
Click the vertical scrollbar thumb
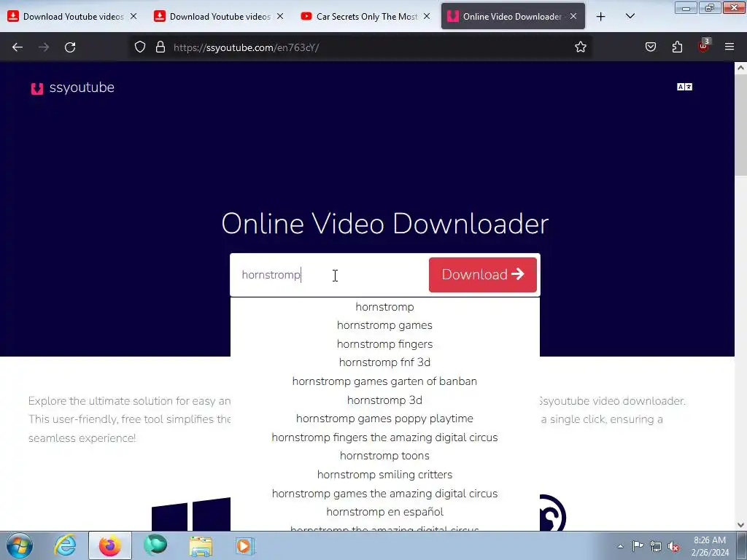click(x=740, y=125)
